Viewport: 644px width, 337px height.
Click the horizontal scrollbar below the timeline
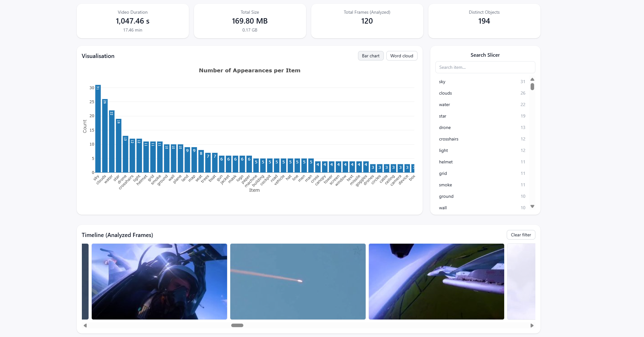pos(237,325)
